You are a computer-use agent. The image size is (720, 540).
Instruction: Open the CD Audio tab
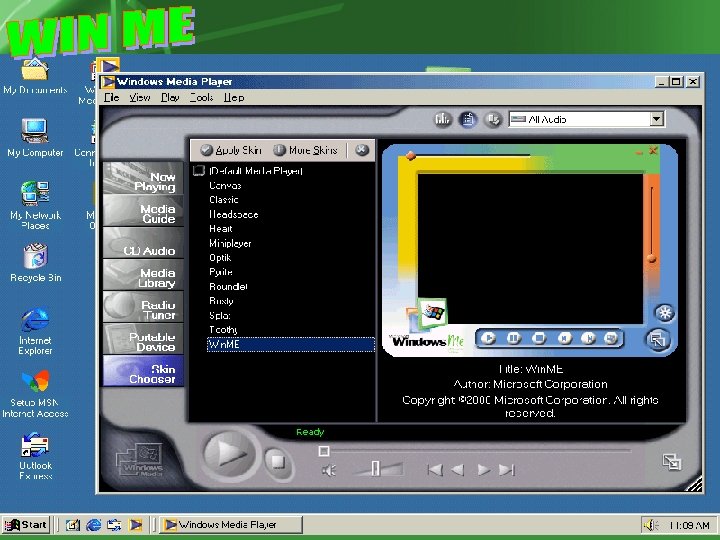(x=143, y=242)
